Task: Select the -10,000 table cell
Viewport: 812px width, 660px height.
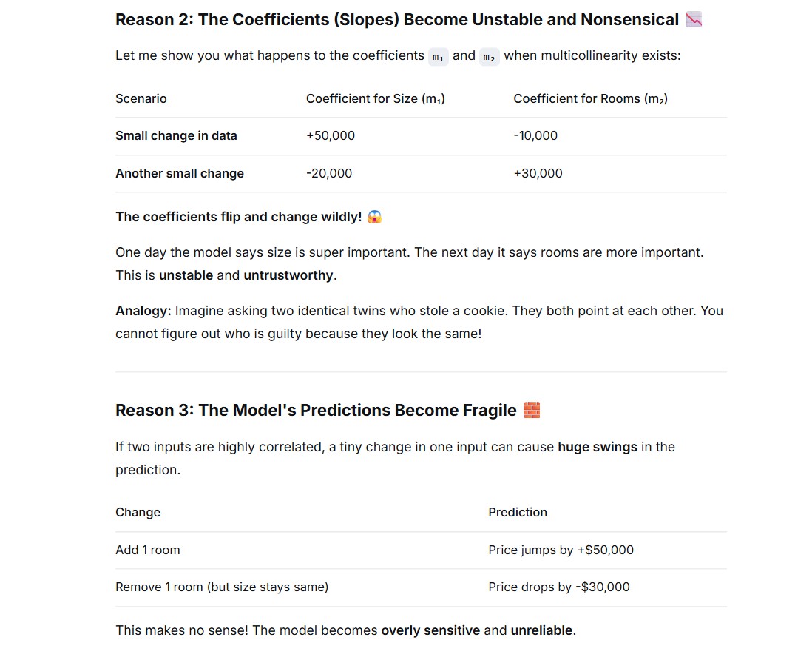Action: 535,135
